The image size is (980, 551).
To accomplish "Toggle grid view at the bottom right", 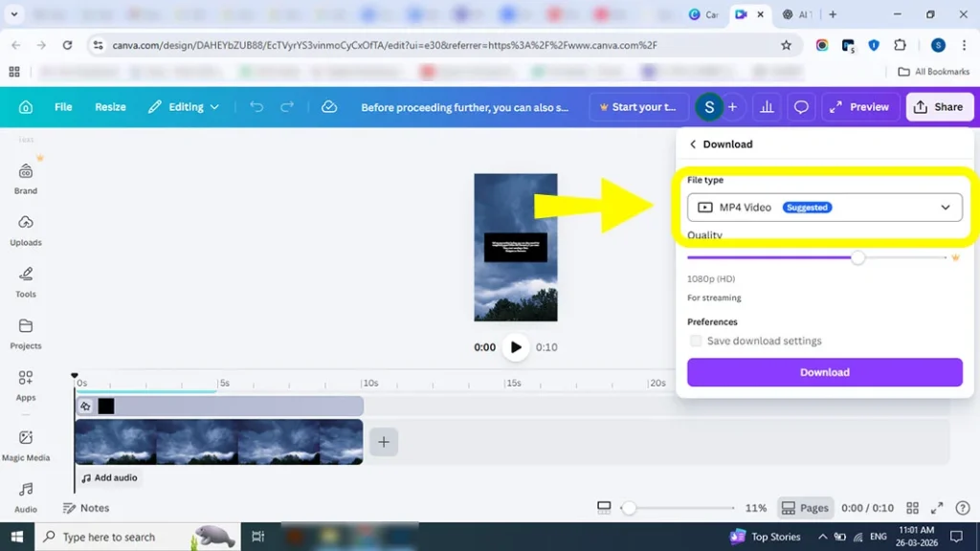I will click(x=912, y=508).
